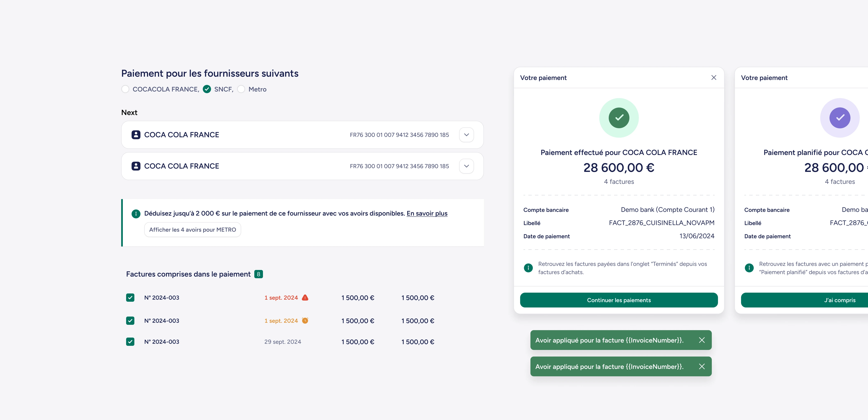Expand the first COCA COLA FRANCE card chevron
The height and width of the screenshot is (420, 868).
point(466,135)
